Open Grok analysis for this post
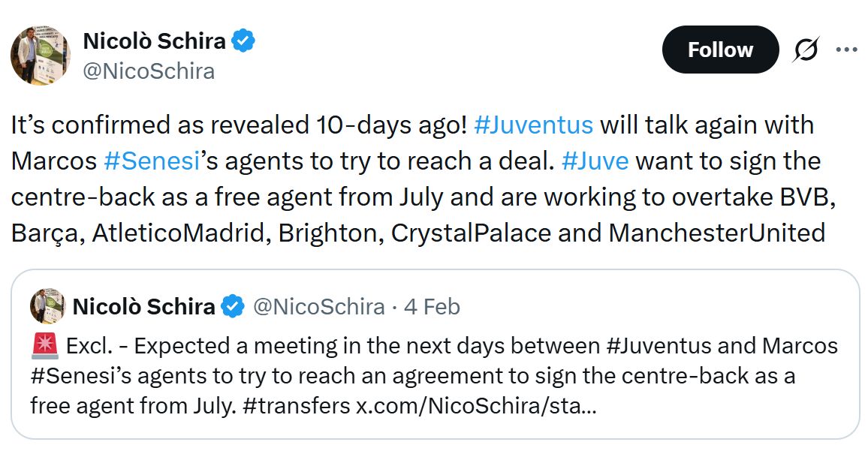This screenshot has width=868, height=454. (x=805, y=49)
